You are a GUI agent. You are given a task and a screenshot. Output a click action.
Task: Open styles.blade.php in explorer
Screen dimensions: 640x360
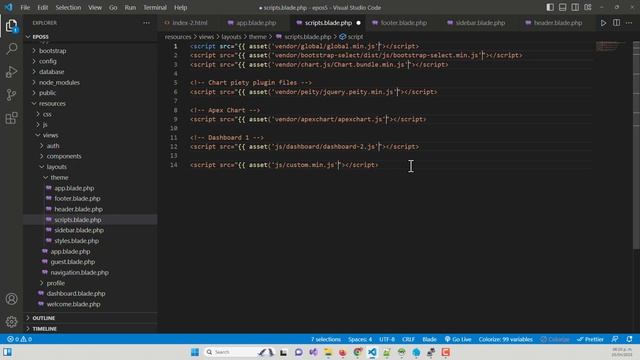pyautogui.click(x=76, y=241)
